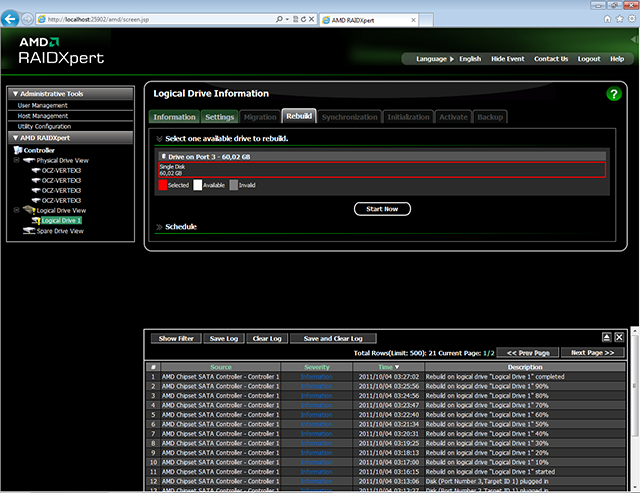
Task: Collapse the Physical Drive View node
Action: [x=17, y=160]
